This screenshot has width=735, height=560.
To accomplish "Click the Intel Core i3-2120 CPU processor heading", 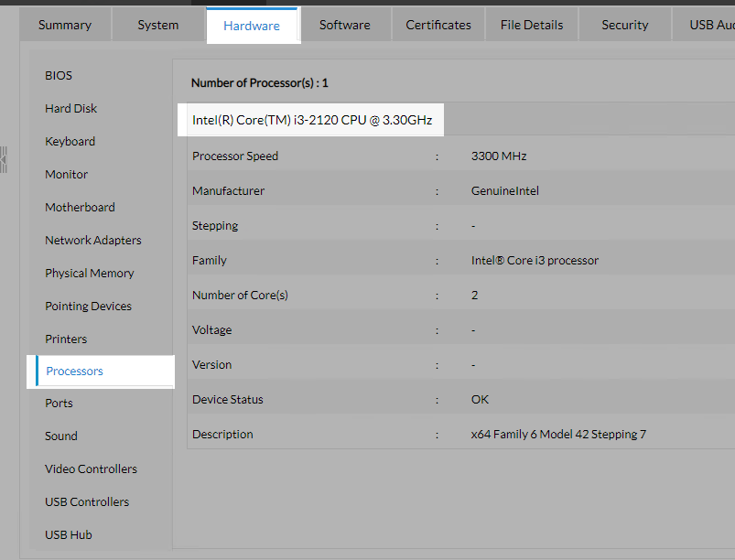I will pyautogui.click(x=312, y=120).
